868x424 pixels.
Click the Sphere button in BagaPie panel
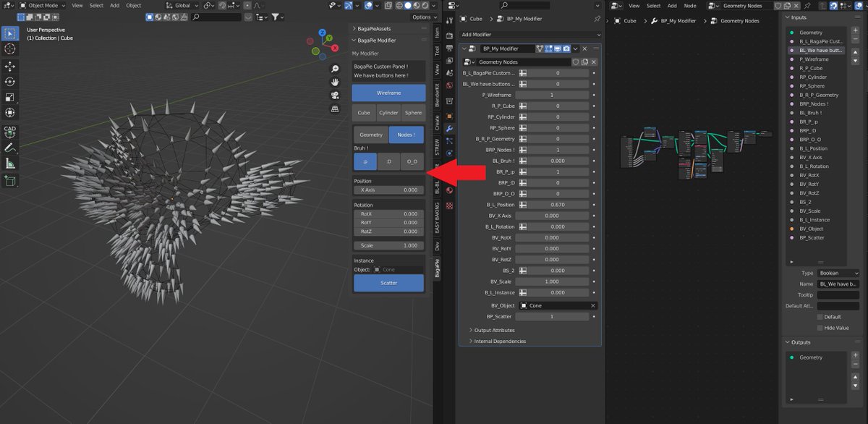(414, 112)
